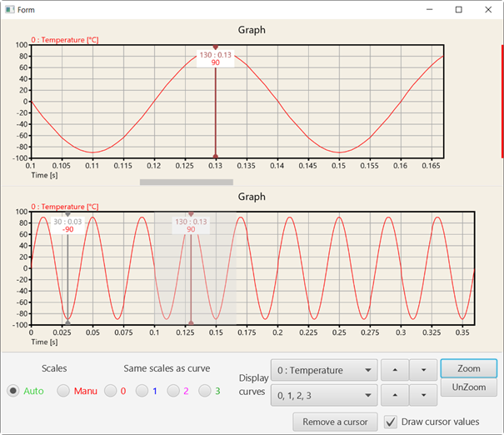The height and width of the screenshot is (435, 504).
Task: Click the 'Same scales as curve' label
Action: pyautogui.click(x=167, y=368)
